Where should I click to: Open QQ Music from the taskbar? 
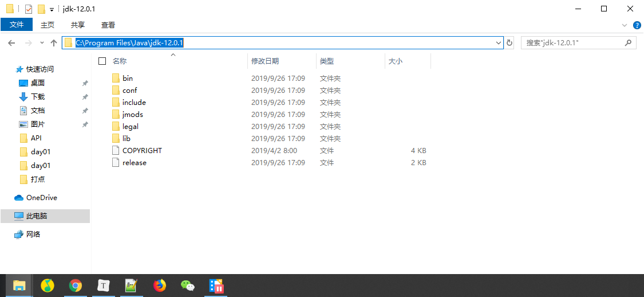coord(48,286)
